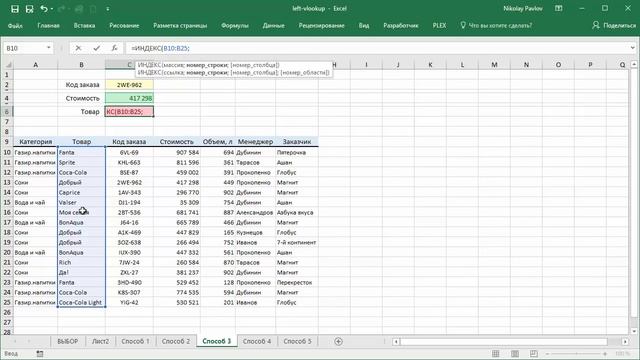
Task: Switch to the ВЫБОР sheet tab
Action: click(x=67, y=341)
